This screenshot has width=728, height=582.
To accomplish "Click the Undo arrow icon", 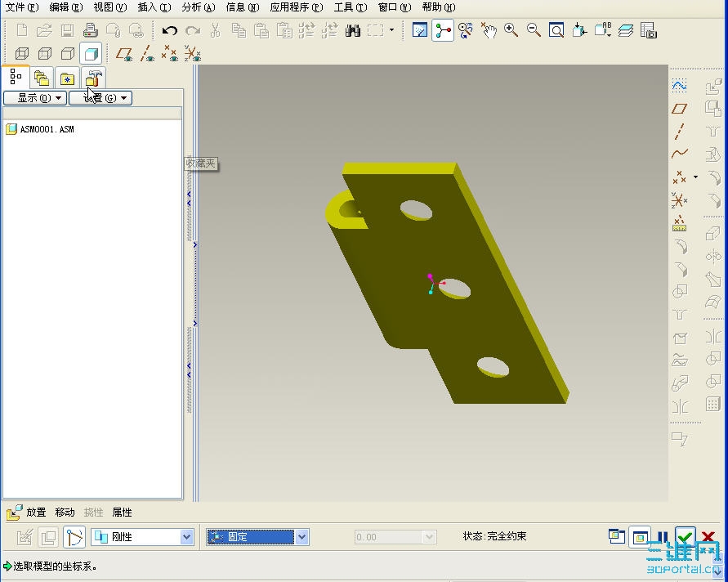I will click(169, 31).
